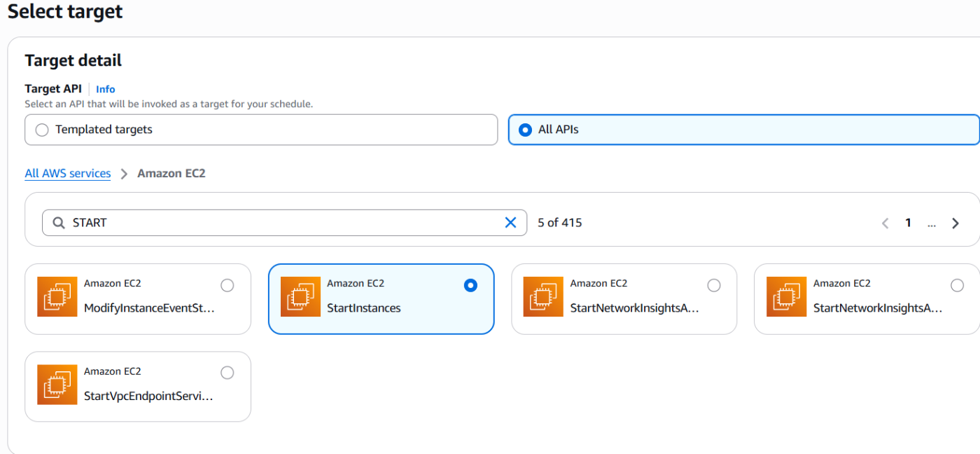Choose the StartVpcEndpointServi… radio button
The width and height of the screenshot is (980, 454).
point(227,373)
